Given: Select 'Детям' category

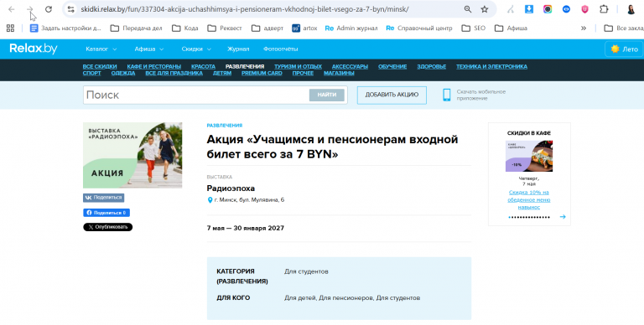Looking at the screenshot, I should tap(222, 73).
